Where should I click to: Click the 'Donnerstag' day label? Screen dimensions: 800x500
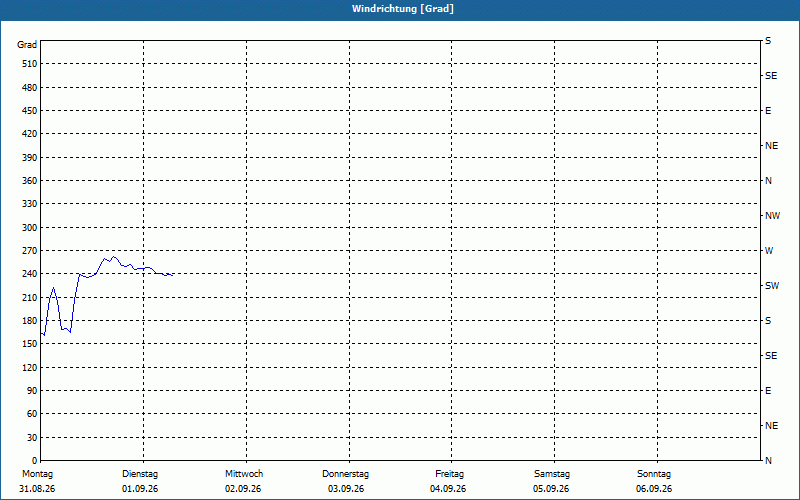[x=345, y=474]
